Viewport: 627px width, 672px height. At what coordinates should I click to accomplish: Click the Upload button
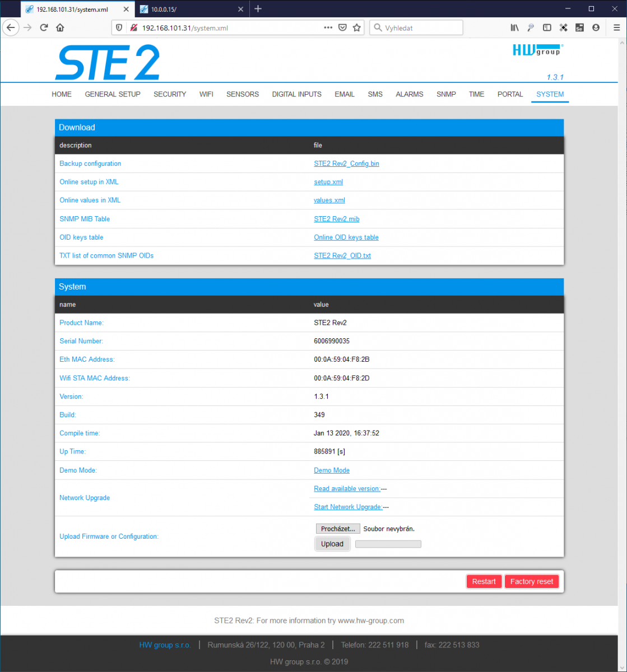(332, 544)
